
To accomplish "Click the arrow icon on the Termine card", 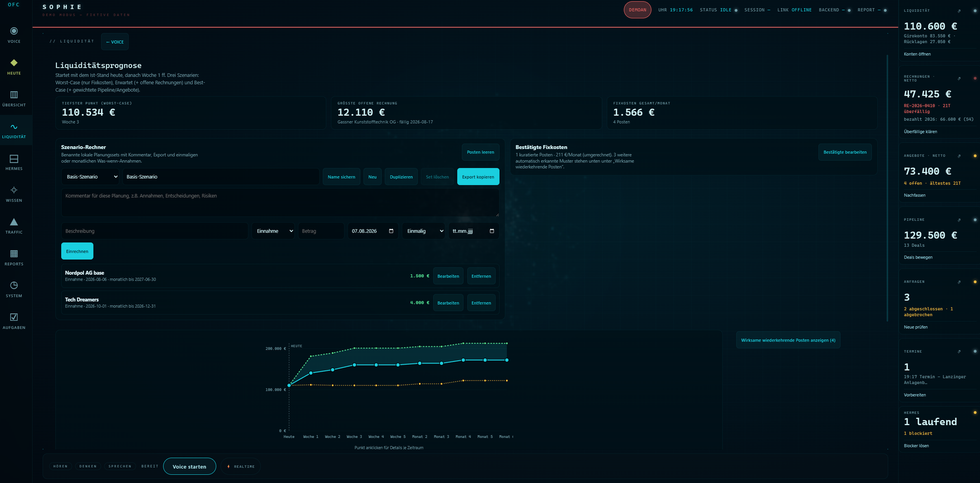I will tap(959, 352).
